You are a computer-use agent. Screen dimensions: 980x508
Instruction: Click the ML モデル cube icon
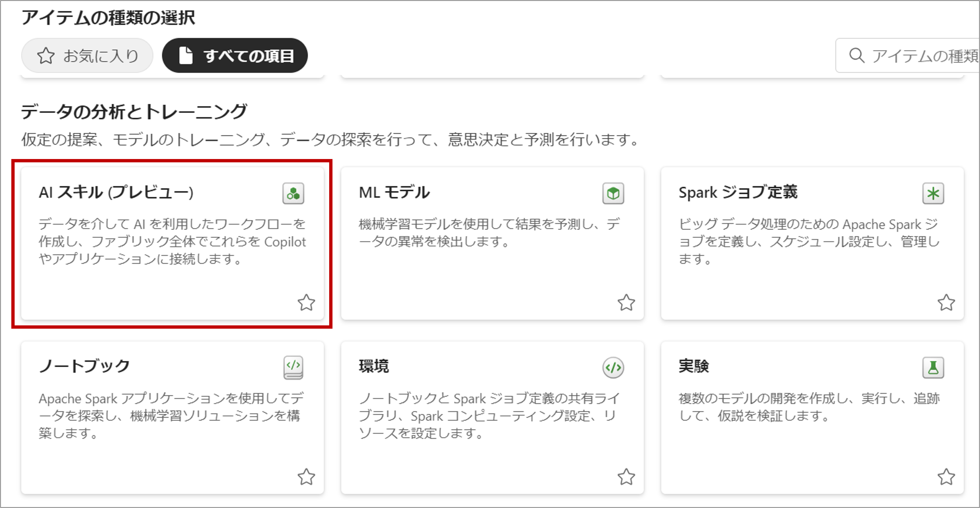coord(613,193)
